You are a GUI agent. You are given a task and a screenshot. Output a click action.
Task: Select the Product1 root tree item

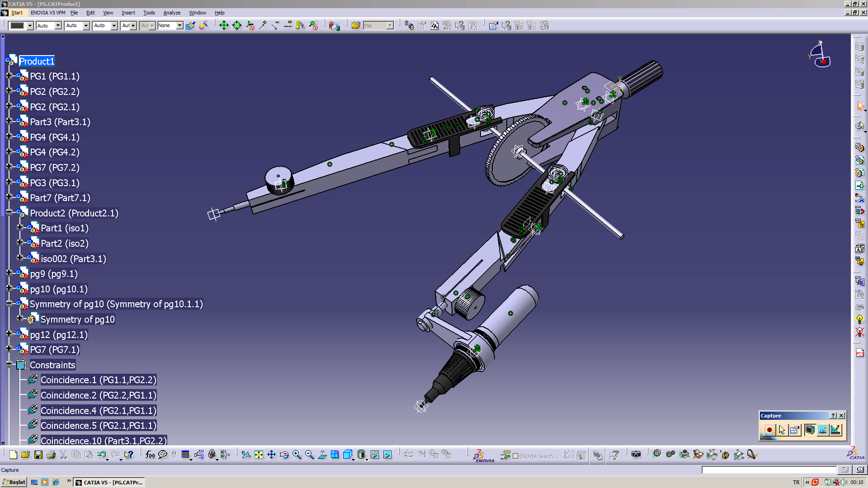click(37, 61)
